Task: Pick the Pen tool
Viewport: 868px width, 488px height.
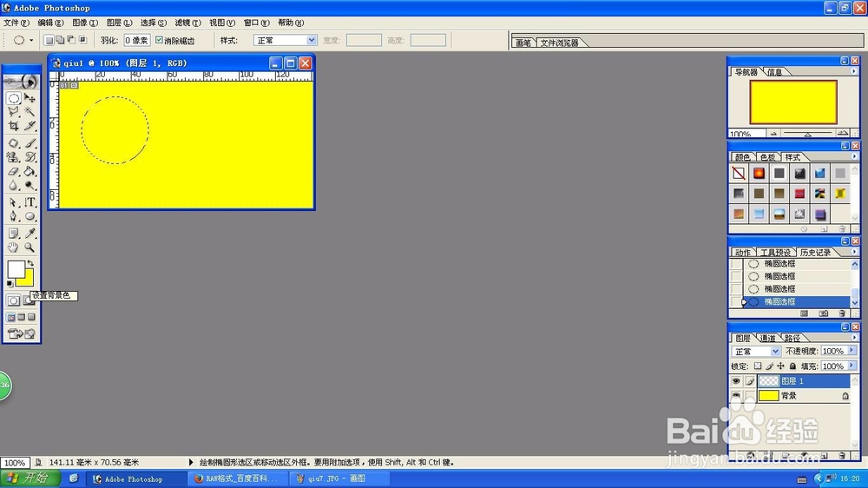Action: (14, 216)
